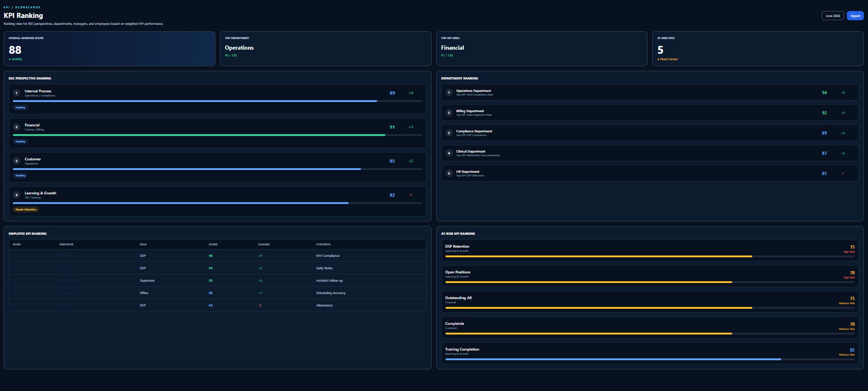Click the Learning & Growth perspective progress bar
Viewport: 868px width, 391px height.
click(218, 203)
